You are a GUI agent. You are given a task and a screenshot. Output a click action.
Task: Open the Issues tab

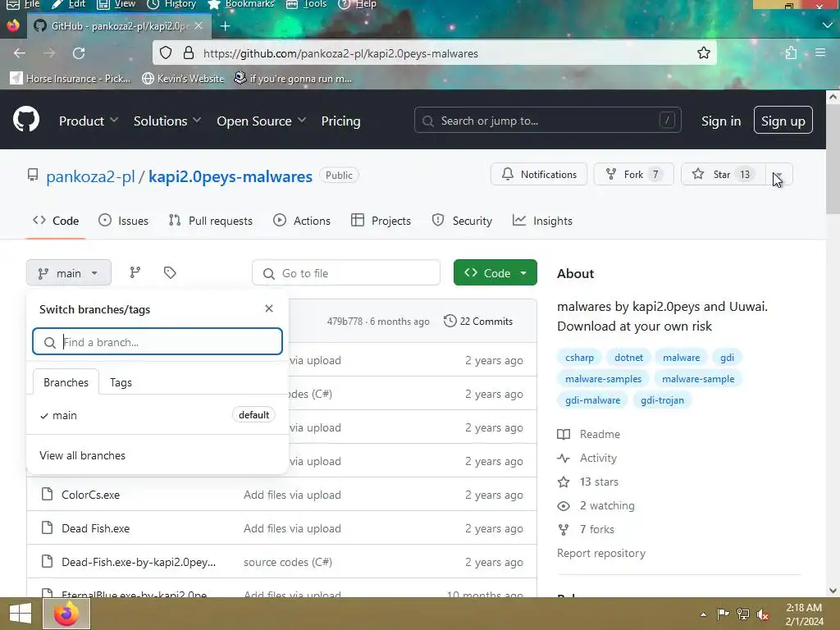(x=123, y=221)
